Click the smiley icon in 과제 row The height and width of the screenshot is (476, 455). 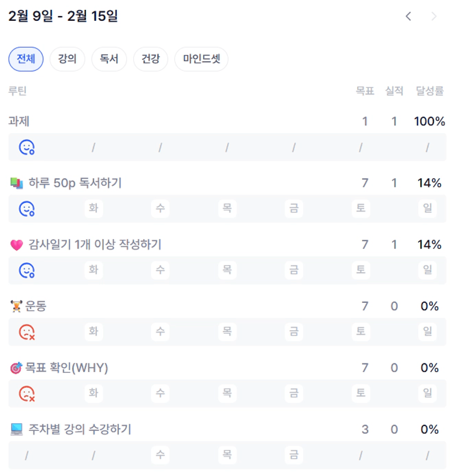26,147
